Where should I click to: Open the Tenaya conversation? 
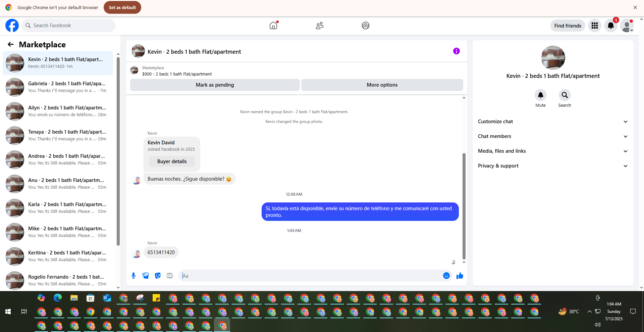[58, 135]
